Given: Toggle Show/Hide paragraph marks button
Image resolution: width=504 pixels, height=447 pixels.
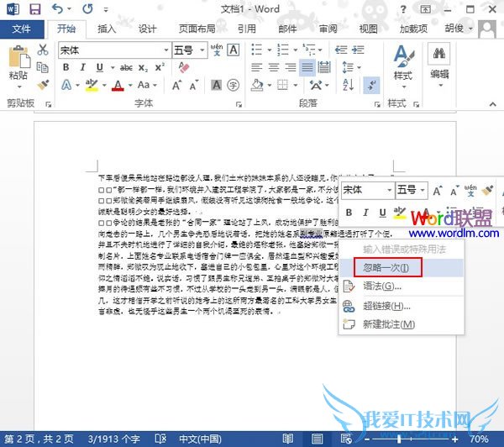Looking at the screenshot, I should point(371,85).
